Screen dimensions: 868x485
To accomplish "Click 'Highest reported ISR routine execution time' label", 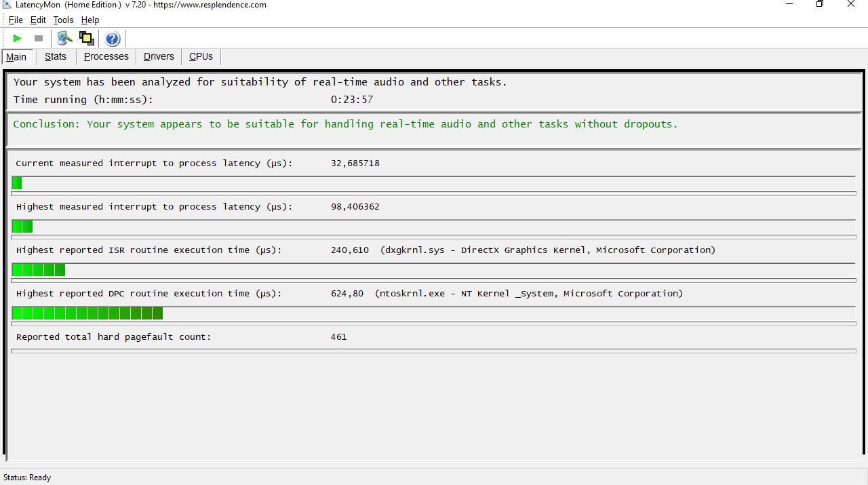I will click(x=149, y=250).
